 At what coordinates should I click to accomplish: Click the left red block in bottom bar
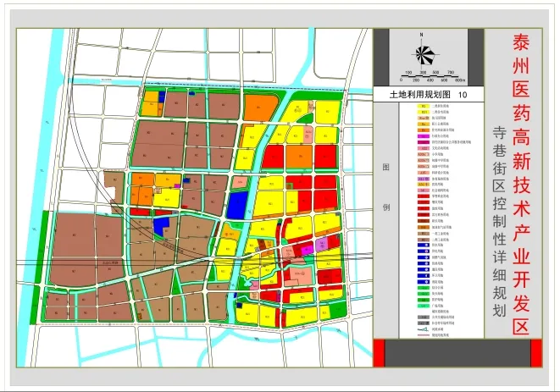380,353
